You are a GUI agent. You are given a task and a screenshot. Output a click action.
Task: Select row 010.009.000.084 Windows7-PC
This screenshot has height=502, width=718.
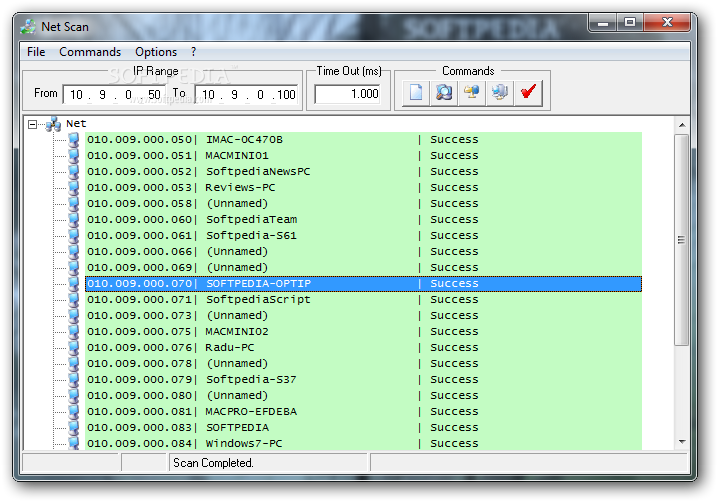(364, 443)
